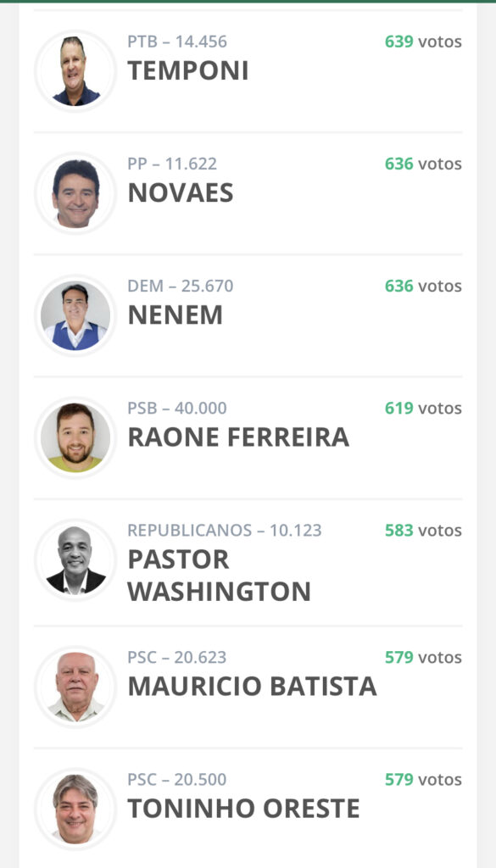Click the PTB – 14.456 party label
This screenshot has height=868, width=496.
(x=177, y=42)
